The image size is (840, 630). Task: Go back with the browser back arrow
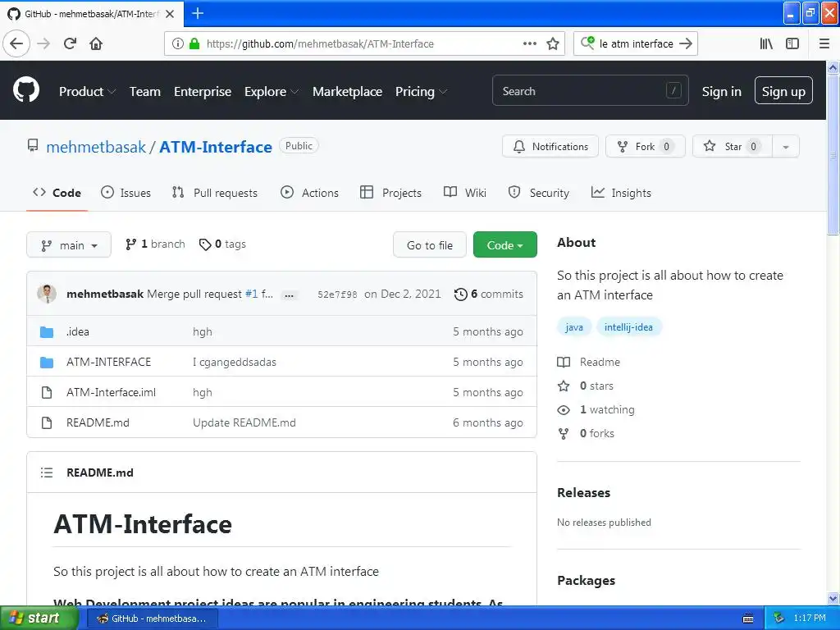[x=16, y=43]
